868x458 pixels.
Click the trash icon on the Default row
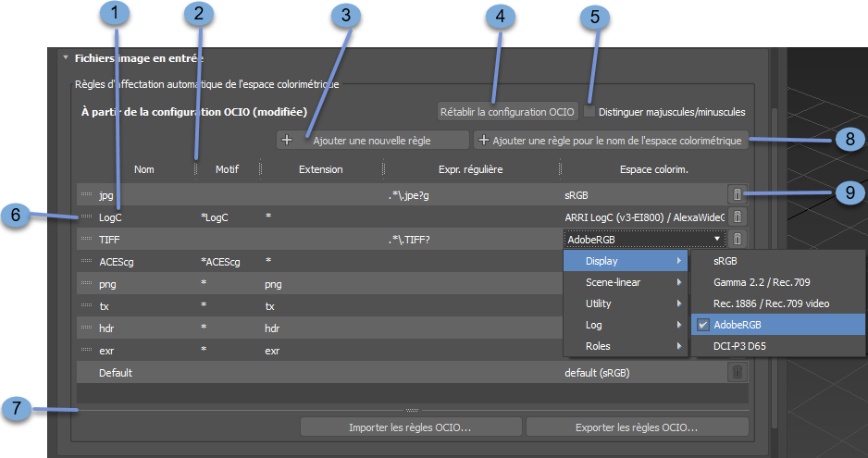737,372
